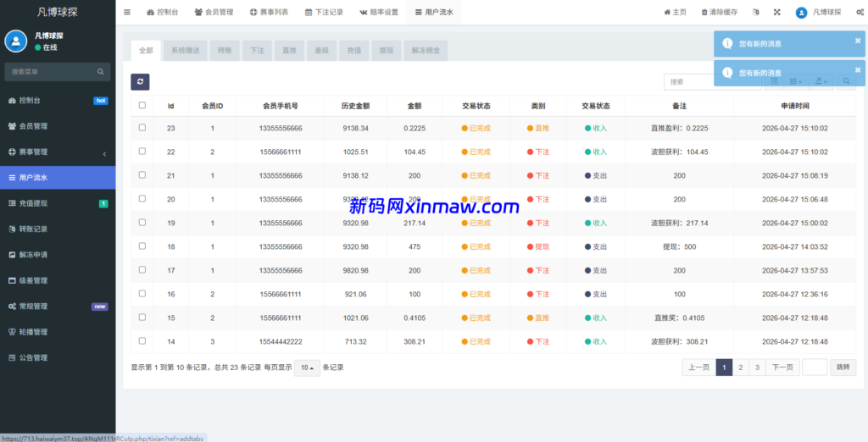868x442 pixels.
Task: Check the row with Id 19
Action: (142, 223)
